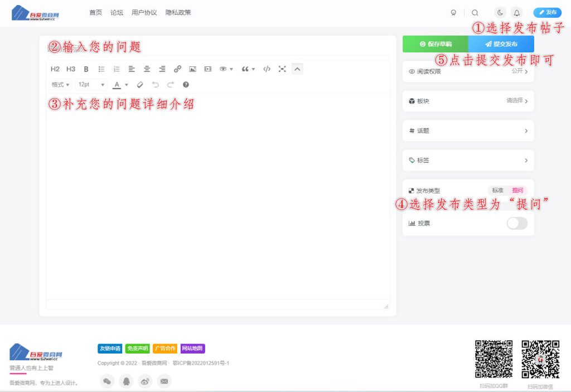
Task: Click the notification bell icon
Action: pyautogui.click(x=516, y=12)
